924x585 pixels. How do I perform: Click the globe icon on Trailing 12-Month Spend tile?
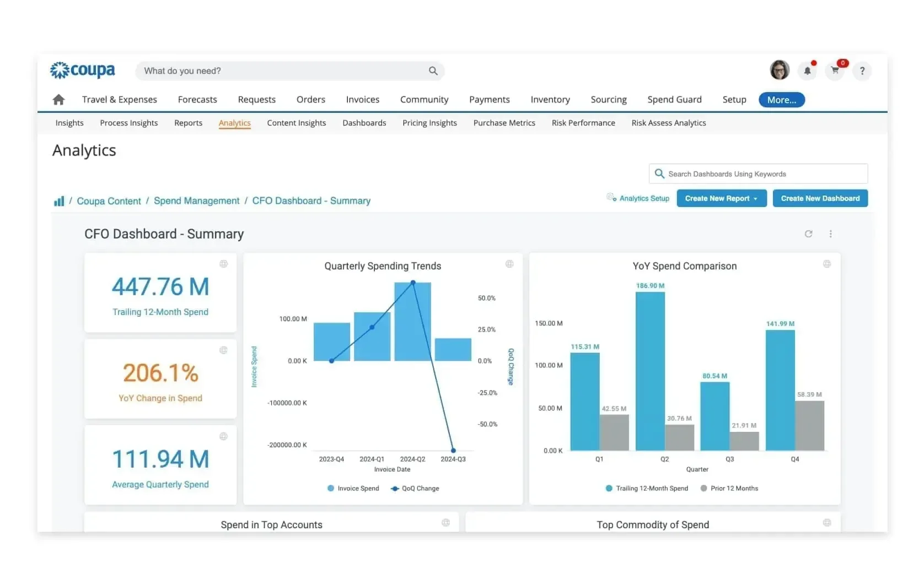click(224, 264)
